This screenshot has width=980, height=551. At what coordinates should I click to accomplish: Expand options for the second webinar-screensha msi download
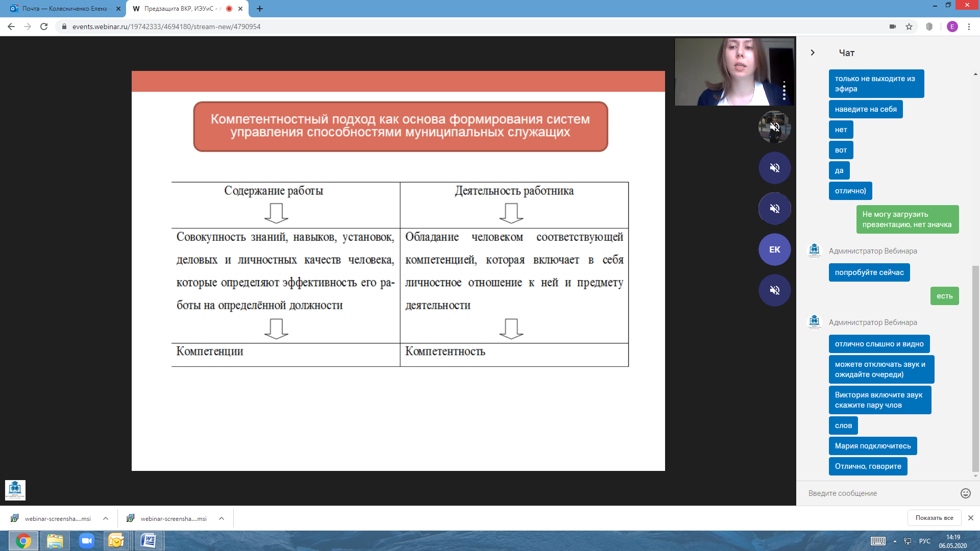click(x=222, y=518)
